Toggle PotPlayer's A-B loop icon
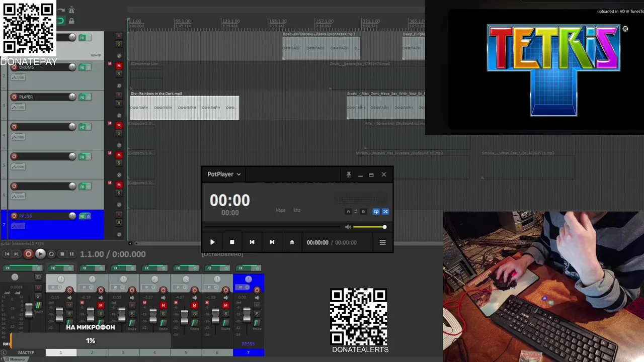 [x=356, y=212]
